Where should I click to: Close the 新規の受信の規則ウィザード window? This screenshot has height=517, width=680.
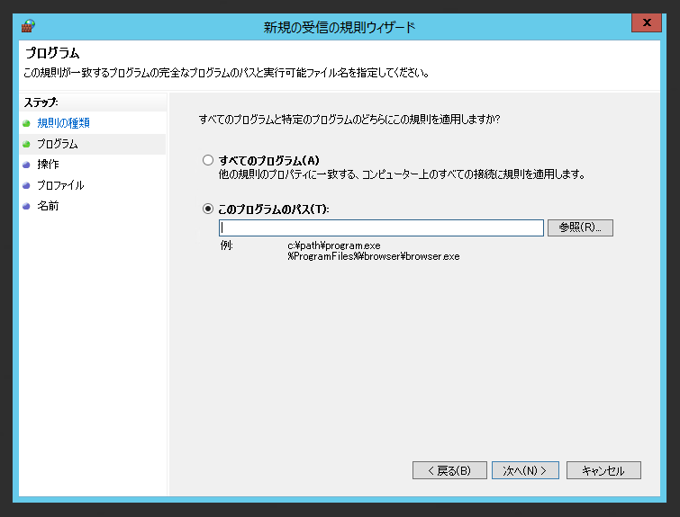[x=646, y=23]
